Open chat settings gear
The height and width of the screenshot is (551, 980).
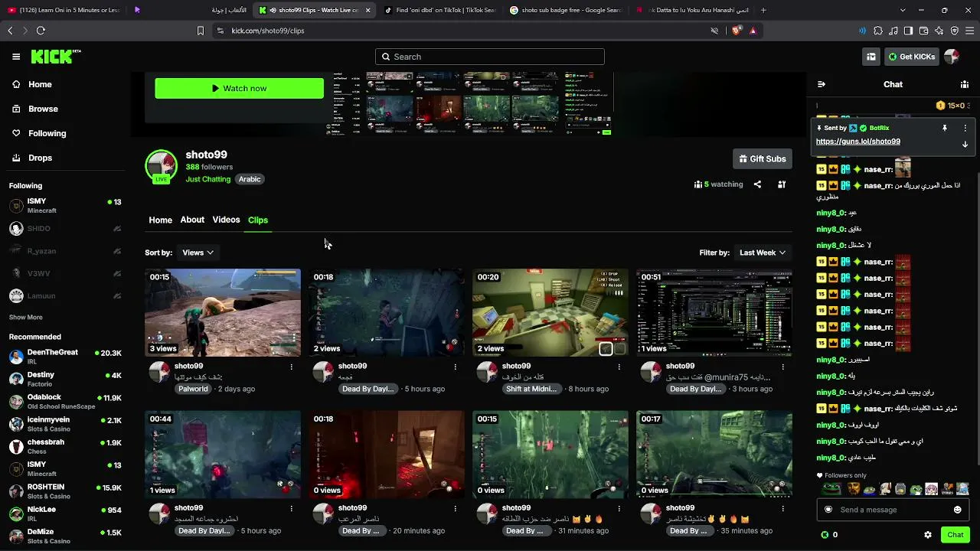[x=928, y=535]
